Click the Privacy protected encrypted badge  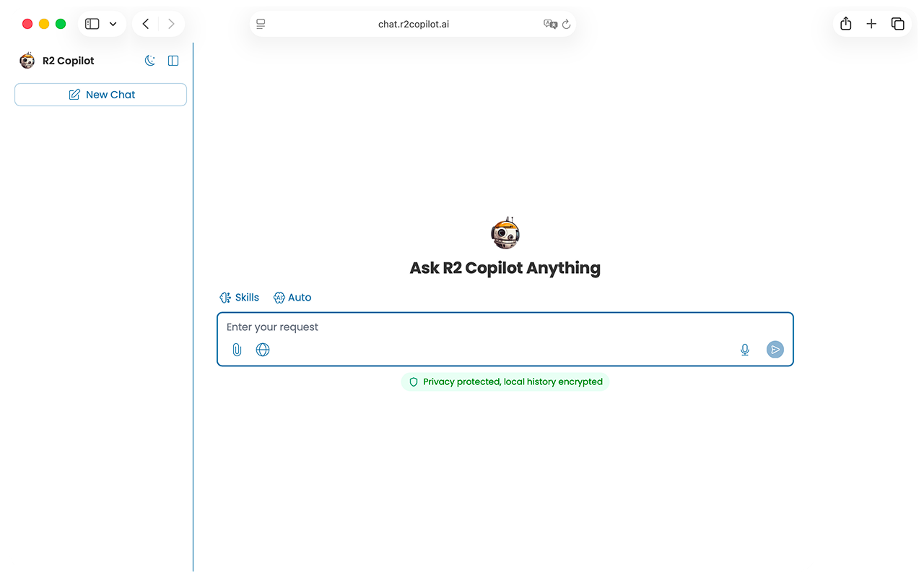(505, 381)
